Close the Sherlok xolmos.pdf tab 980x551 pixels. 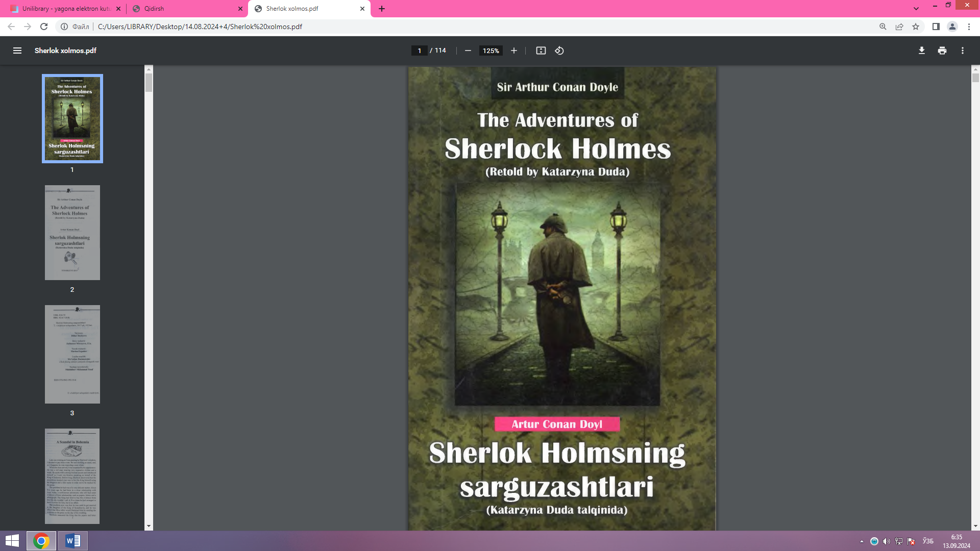[x=362, y=9]
